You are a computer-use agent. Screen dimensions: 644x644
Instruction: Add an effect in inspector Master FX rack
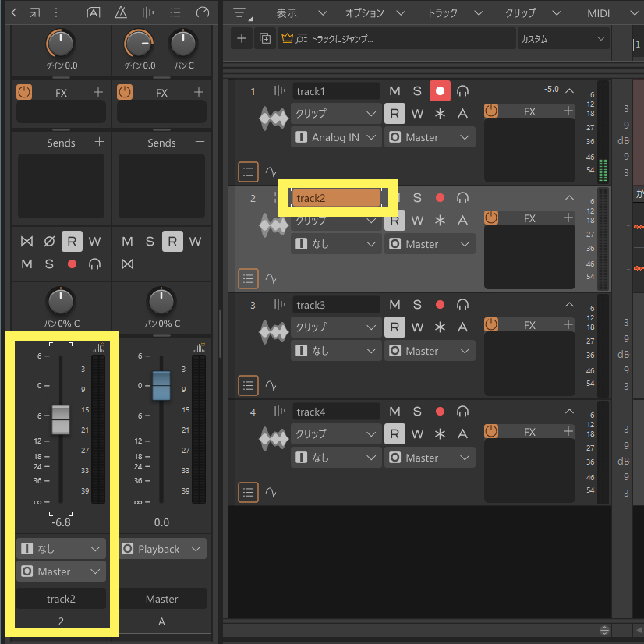tap(199, 92)
